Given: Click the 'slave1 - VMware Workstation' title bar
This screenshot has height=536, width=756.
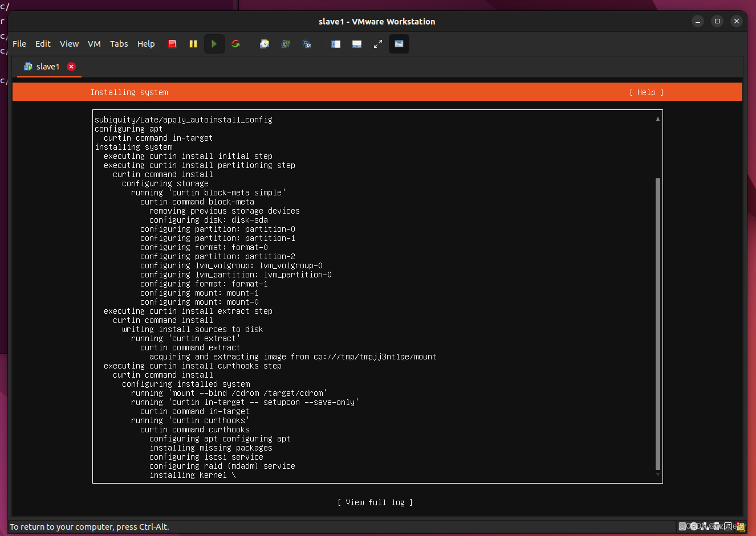Looking at the screenshot, I should click(x=377, y=22).
